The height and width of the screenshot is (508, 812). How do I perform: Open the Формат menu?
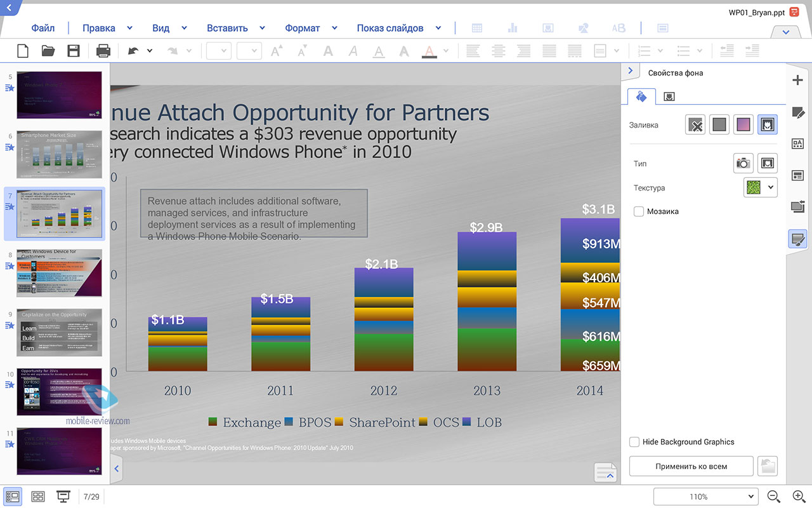[x=303, y=28]
